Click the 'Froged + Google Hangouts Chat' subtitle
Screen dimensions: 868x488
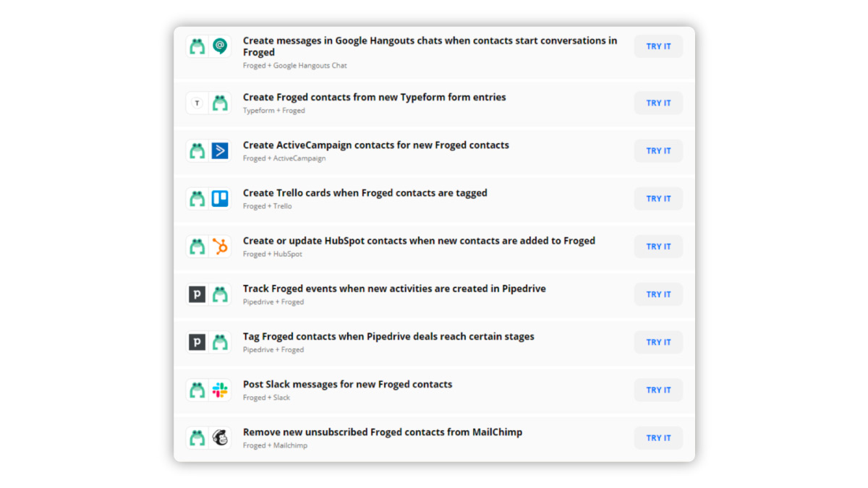click(295, 66)
